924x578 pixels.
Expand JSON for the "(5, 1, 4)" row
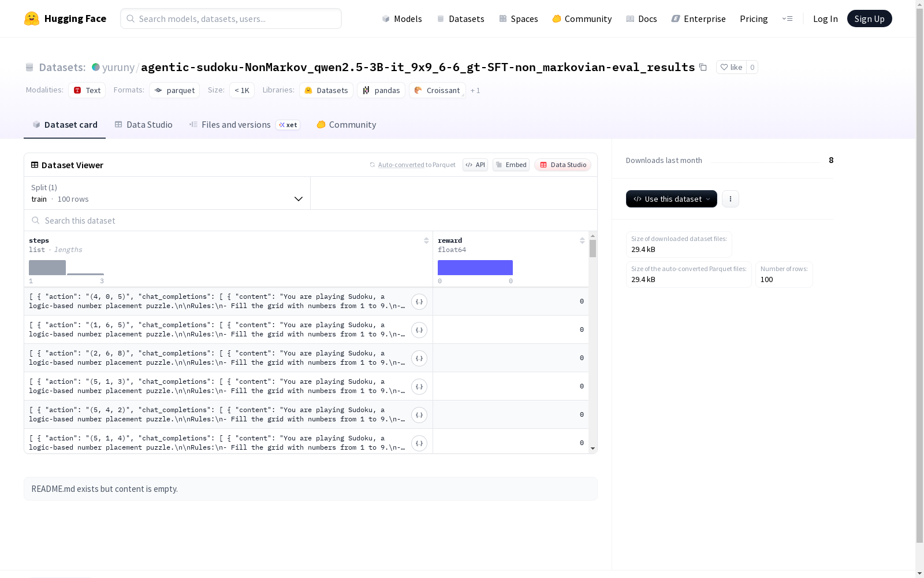point(419,443)
